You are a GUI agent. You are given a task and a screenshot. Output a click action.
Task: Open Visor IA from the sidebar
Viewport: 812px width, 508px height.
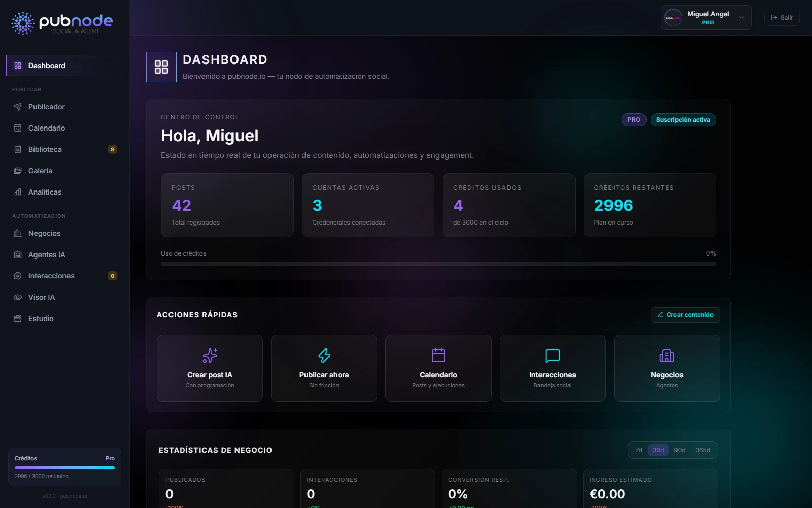click(x=64, y=297)
